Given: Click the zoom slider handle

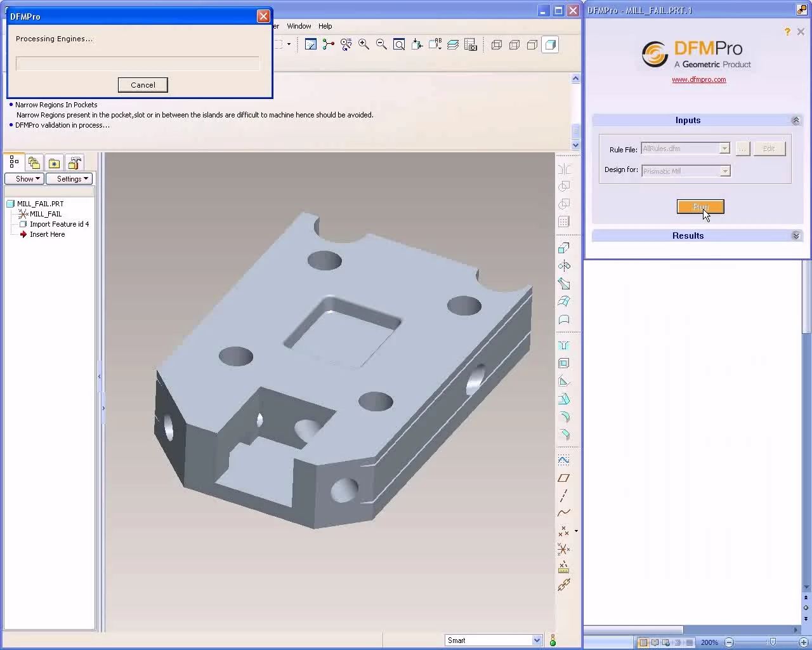Looking at the screenshot, I should pos(772,642).
